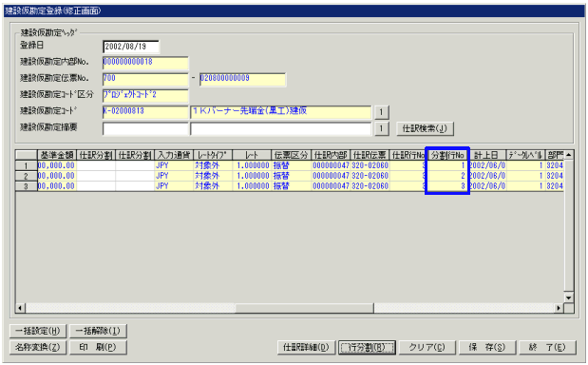Click the grid's vertical scrollbar up arrow
The width and height of the screenshot is (588, 365).
click(569, 155)
